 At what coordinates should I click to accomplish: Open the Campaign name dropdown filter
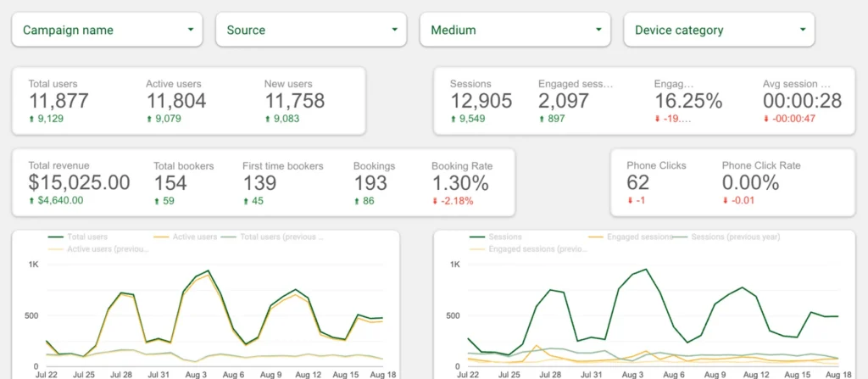click(x=107, y=30)
